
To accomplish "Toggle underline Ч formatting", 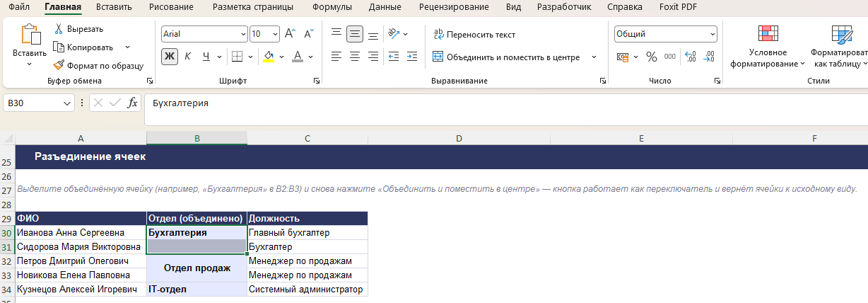I will pos(206,57).
